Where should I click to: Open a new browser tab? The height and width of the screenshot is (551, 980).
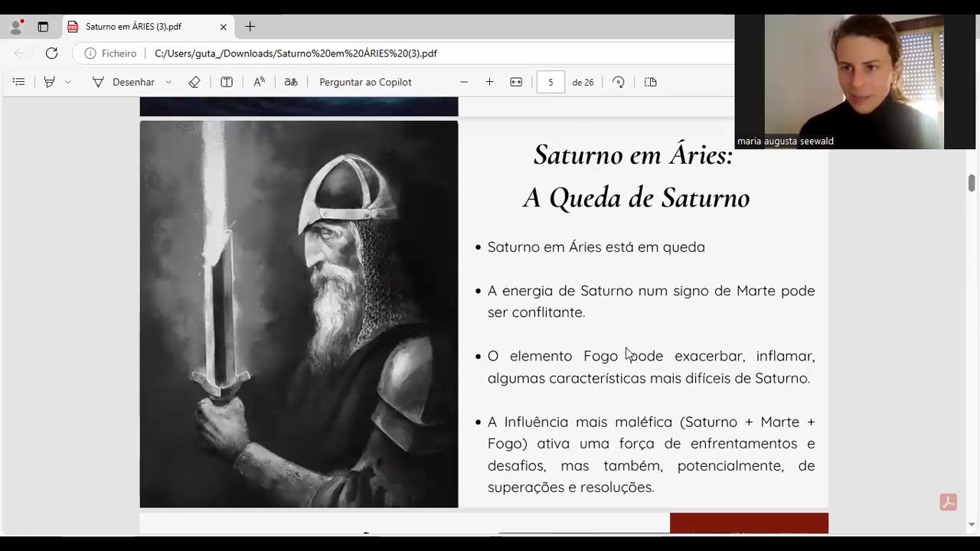coord(250,27)
